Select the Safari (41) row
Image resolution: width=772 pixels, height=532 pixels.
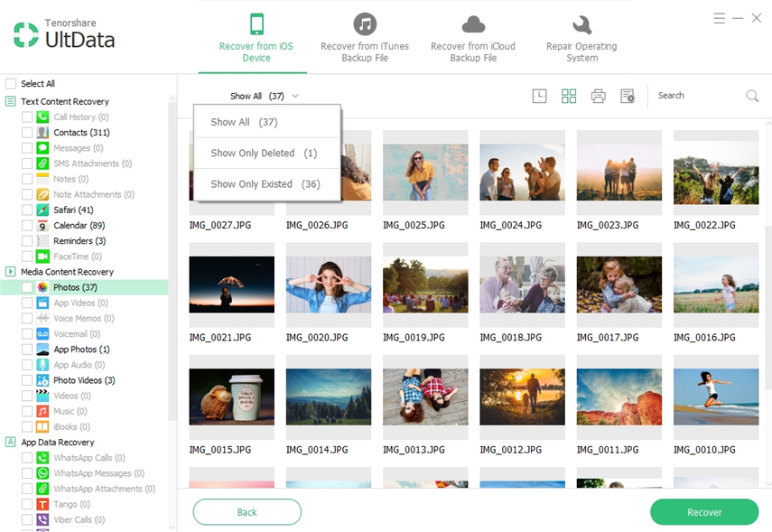point(84,210)
